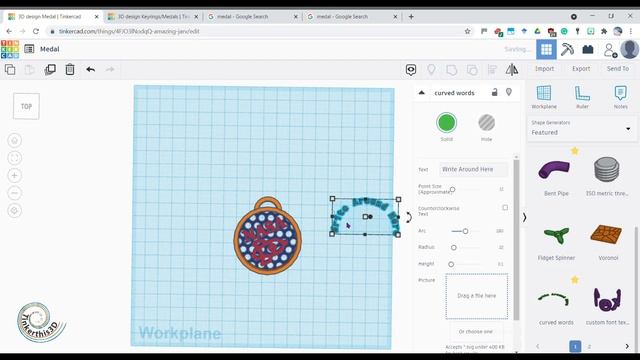Click the Send To button
Screen dimensions: 640x360
coord(618,69)
